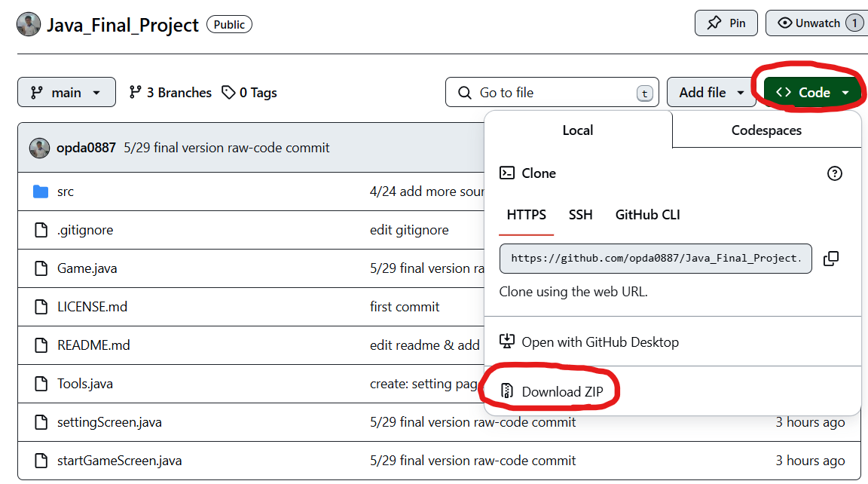View the 0 Tags link
The height and width of the screenshot is (484, 868).
249,93
